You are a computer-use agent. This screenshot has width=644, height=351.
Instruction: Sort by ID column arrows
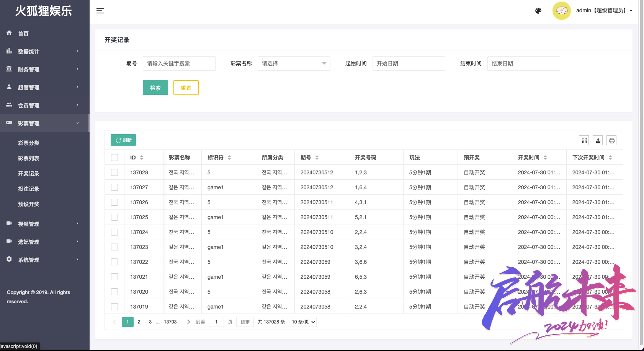pos(142,158)
